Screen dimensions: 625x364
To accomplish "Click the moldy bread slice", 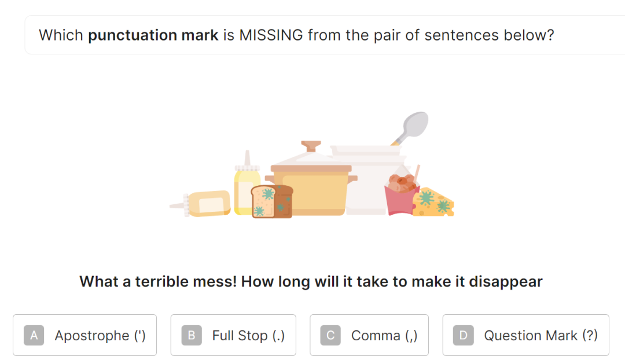I will pyautogui.click(x=272, y=201).
